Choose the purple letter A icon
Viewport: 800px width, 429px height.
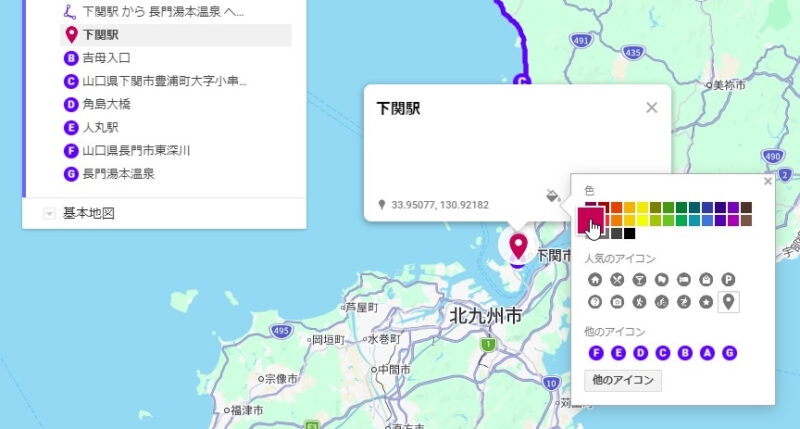click(706, 352)
